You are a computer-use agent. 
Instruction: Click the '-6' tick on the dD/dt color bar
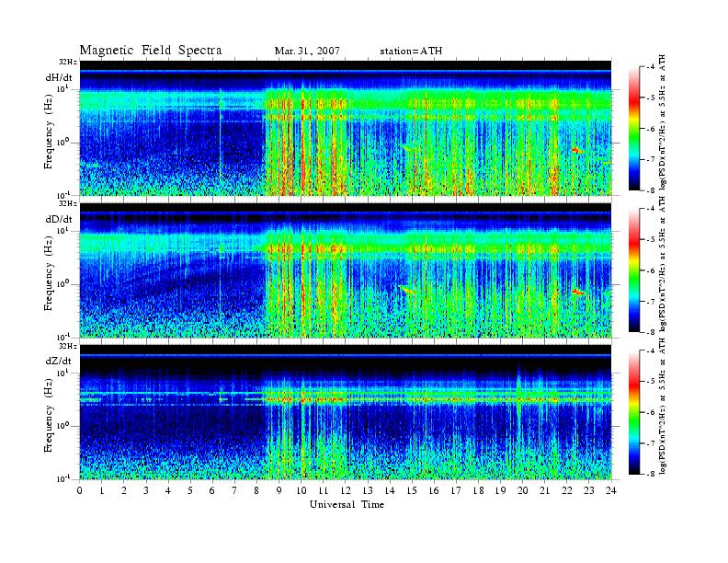tap(650, 270)
